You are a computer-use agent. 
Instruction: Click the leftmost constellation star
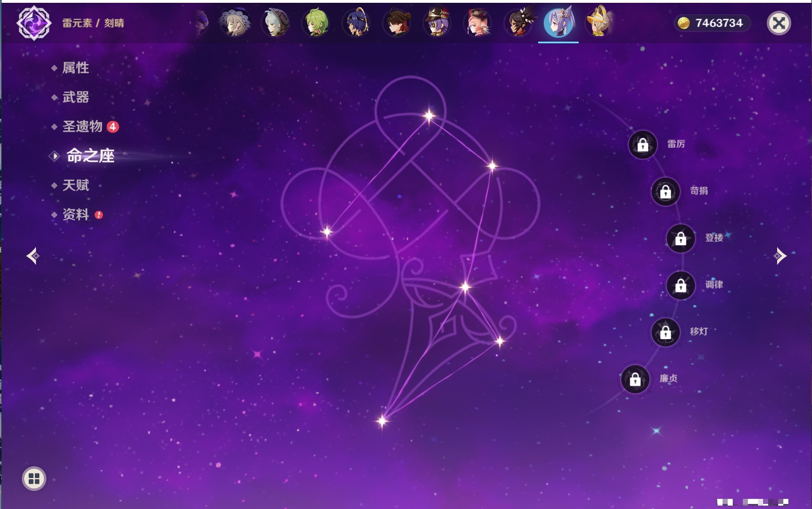click(327, 231)
